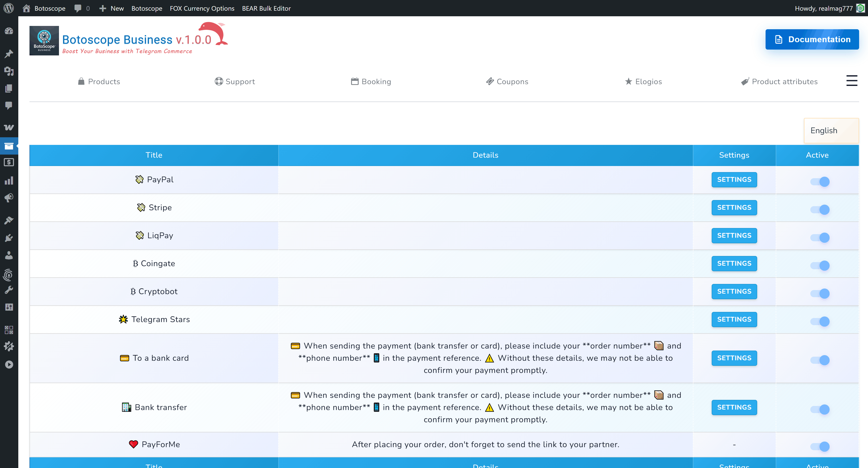This screenshot has height=468, width=868.
Task: Open the Comments panel from sidebar
Action: point(9,106)
